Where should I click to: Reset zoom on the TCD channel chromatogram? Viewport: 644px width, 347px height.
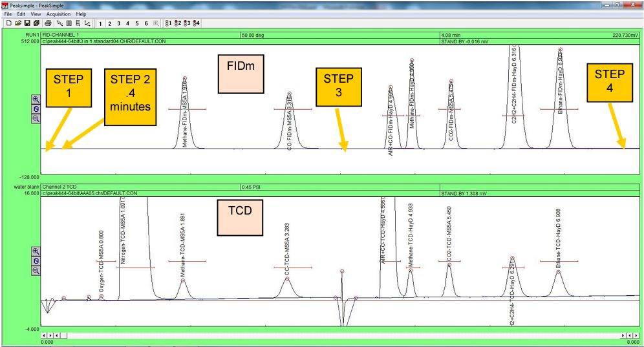pos(35,261)
